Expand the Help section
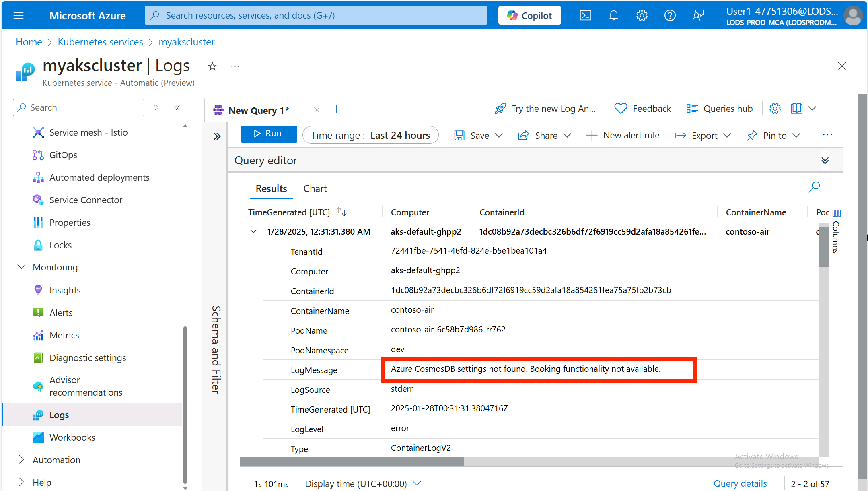This screenshot has width=868, height=491. pos(22,482)
